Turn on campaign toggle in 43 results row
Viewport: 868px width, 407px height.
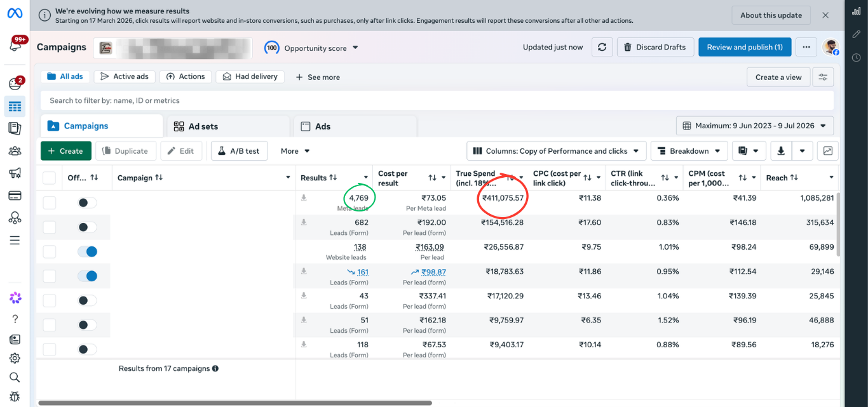(87, 300)
